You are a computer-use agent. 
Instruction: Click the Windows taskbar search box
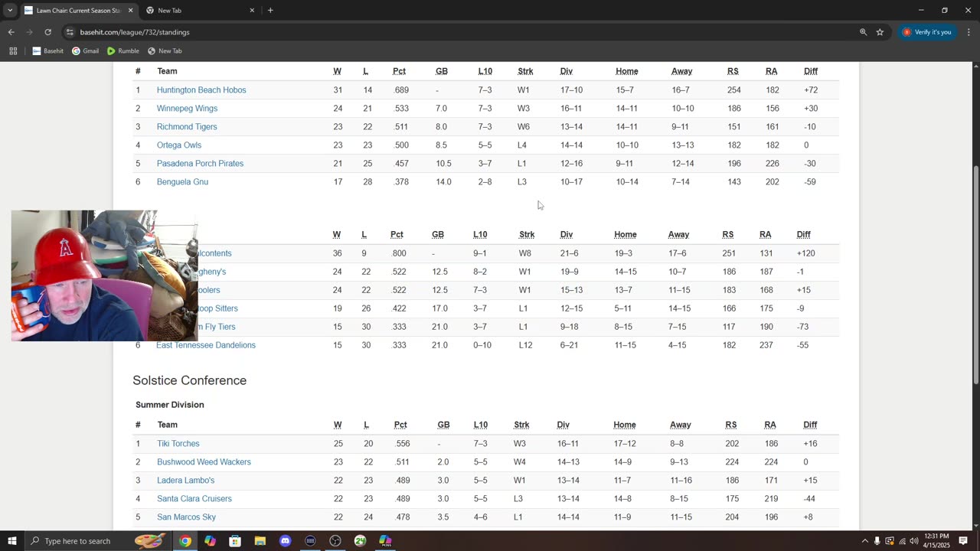(98, 541)
